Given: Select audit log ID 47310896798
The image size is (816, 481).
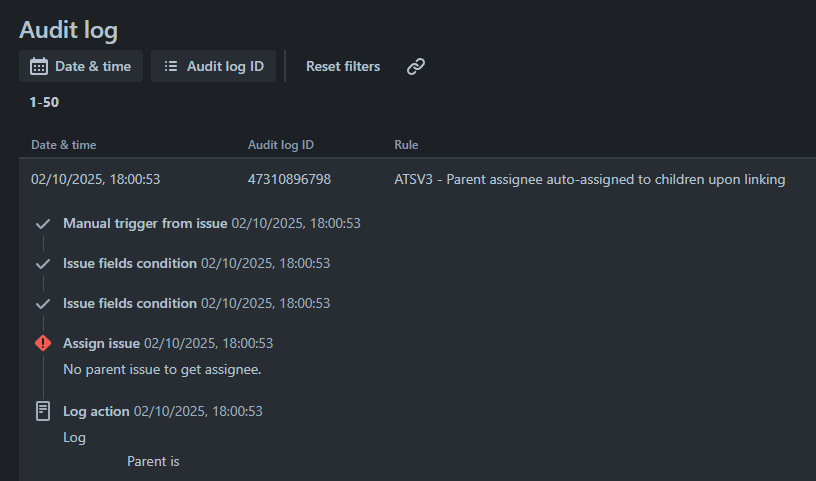Looking at the screenshot, I should tap(289, 180).
